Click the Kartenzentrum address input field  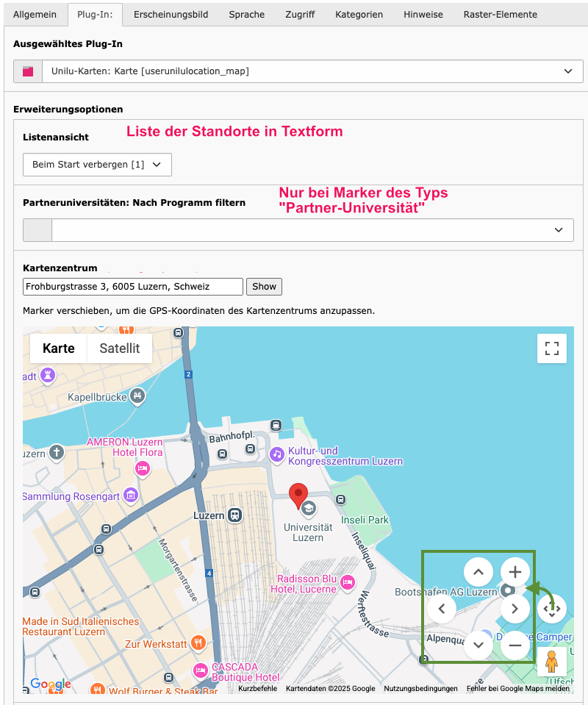pyautogui.click(x=132, y=287)
